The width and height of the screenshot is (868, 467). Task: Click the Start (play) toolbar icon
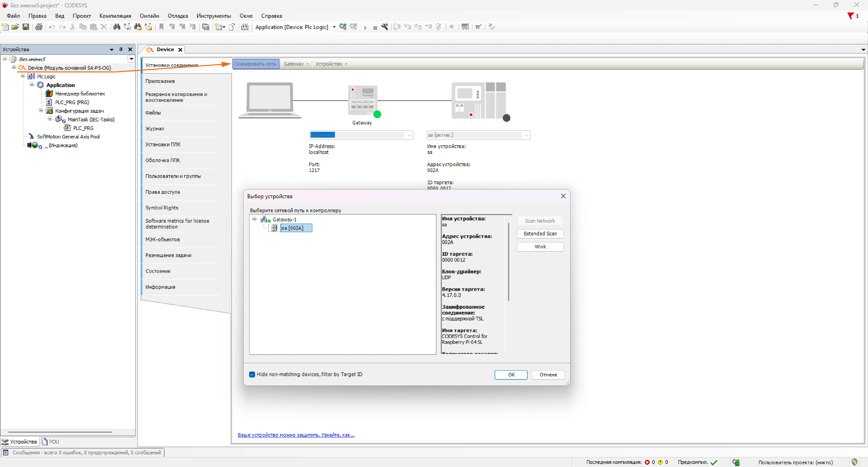tap(365, 27)
